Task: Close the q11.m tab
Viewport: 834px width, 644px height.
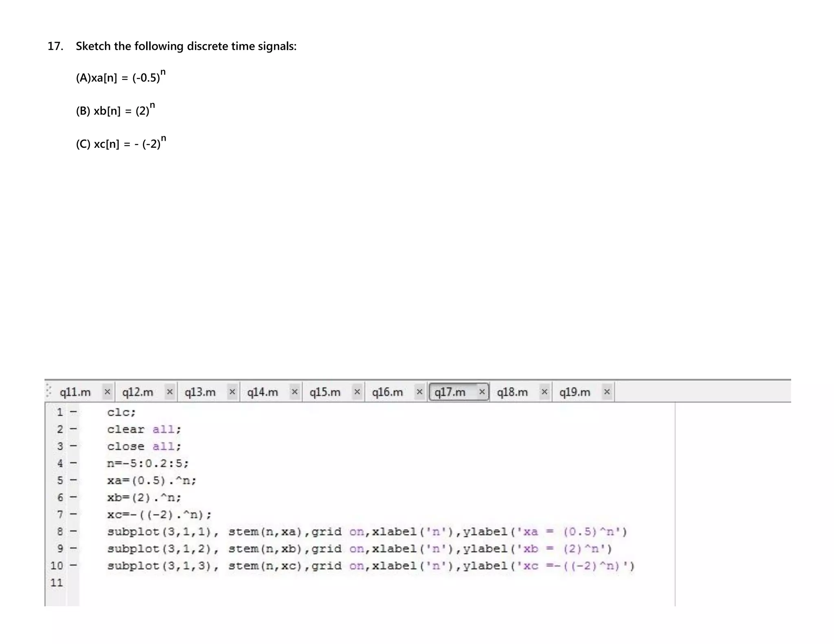Action: pyautogui.click(x=107, y=392)
